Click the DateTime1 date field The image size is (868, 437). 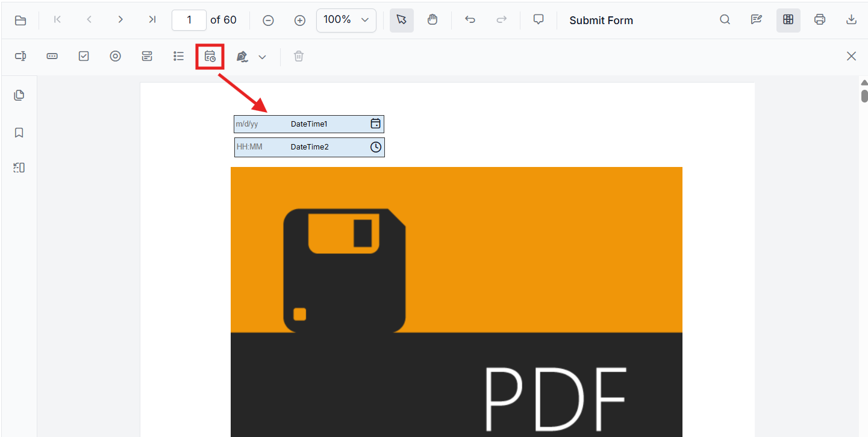[309, 124]
